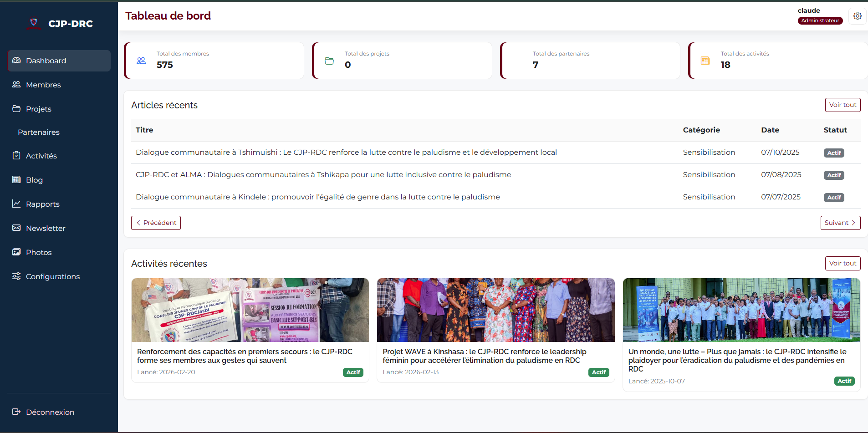Click the Tshimuishi dialogue article title

pyautogui.click(x=346, y=152)
